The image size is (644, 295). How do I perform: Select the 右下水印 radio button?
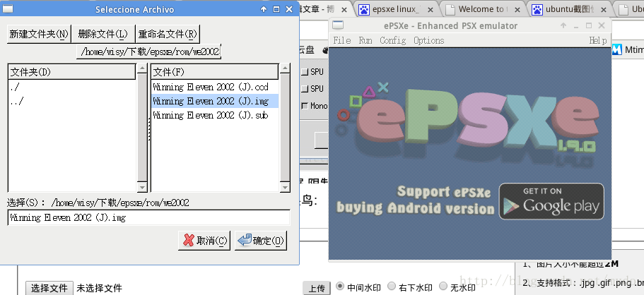(392, 286)
